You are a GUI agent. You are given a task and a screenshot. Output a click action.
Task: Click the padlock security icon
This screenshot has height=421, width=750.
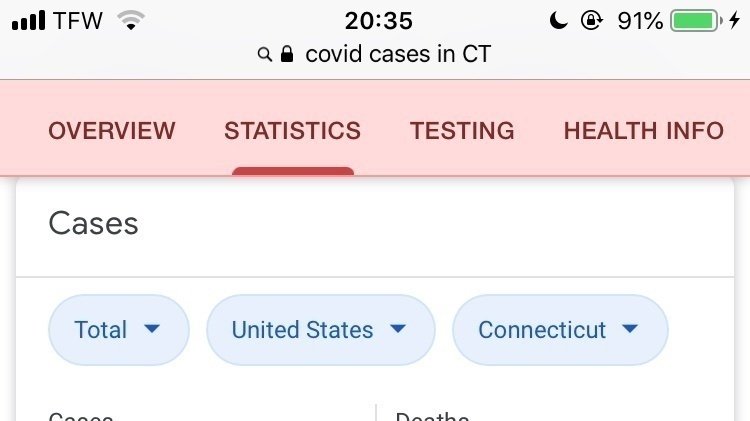click(287, 54)
